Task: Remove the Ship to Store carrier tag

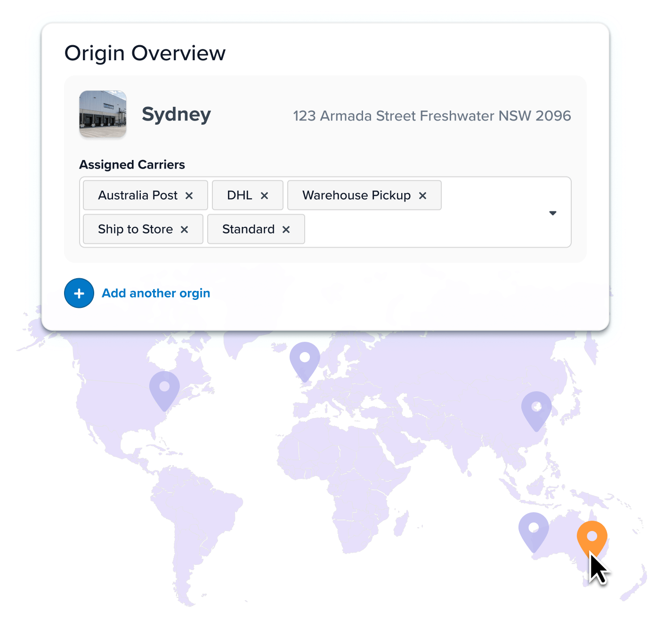Action: pos(185,229)
